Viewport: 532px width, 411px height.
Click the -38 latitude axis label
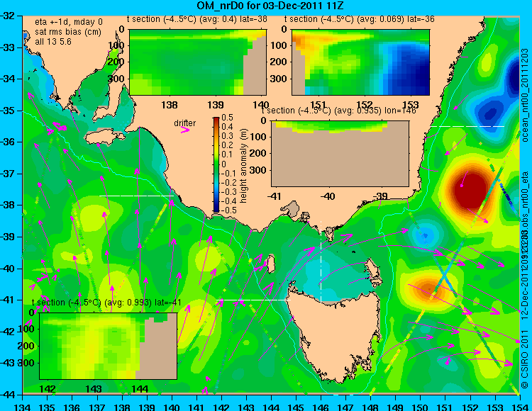[9, 205]
